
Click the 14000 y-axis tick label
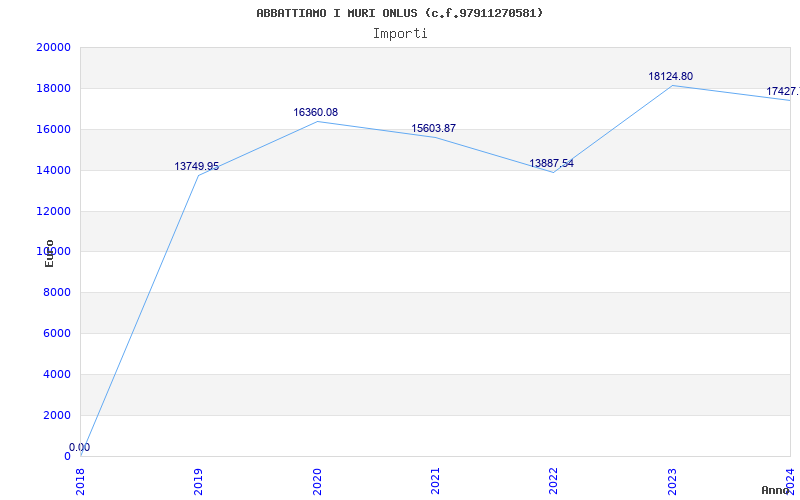(x=53, y=170)
